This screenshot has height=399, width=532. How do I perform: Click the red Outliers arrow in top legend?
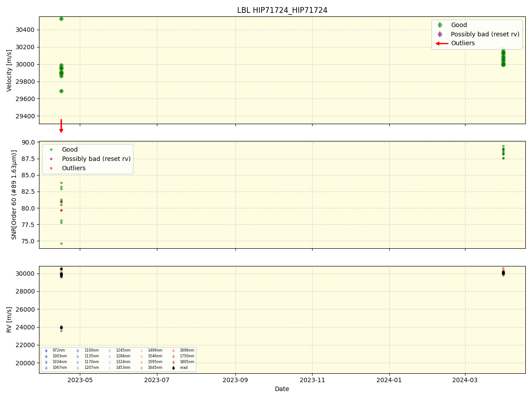442,43
